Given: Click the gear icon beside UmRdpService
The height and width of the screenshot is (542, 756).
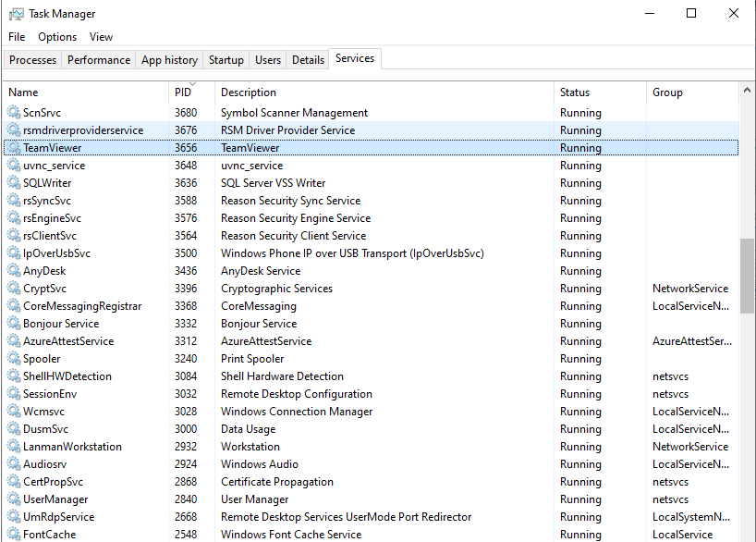Looking at the screenshot, I should 14,517.
